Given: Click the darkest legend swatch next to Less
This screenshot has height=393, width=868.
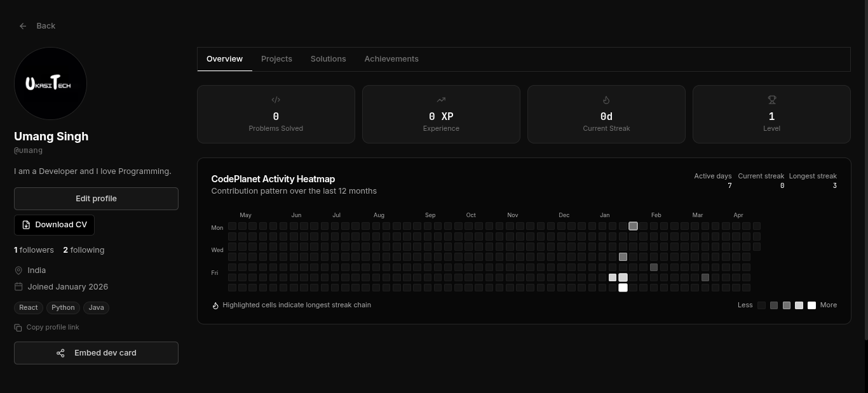Looking at the screenshot, I should [761, 305].
